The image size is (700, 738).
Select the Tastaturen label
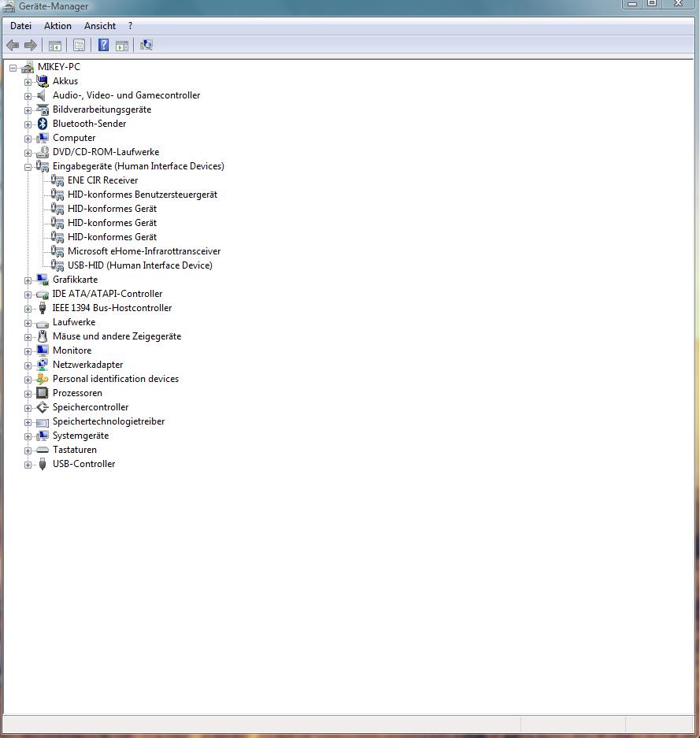click(74, 450)
